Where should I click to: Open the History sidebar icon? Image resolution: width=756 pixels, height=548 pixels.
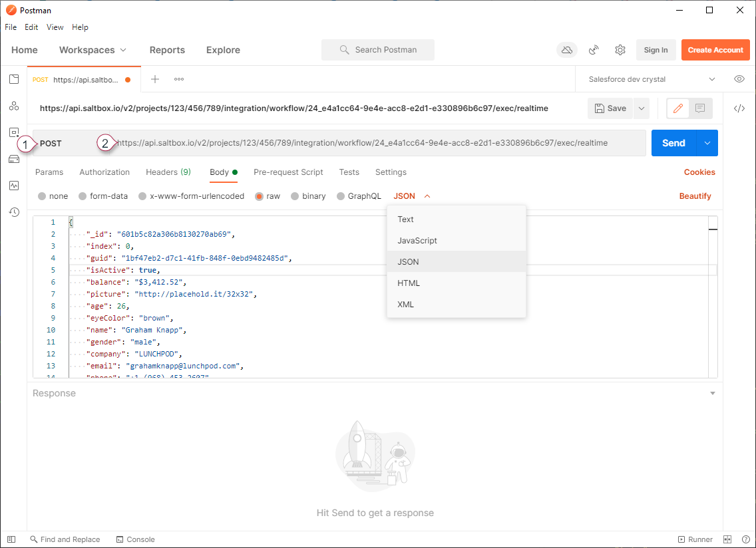click(x=14, y=212)
